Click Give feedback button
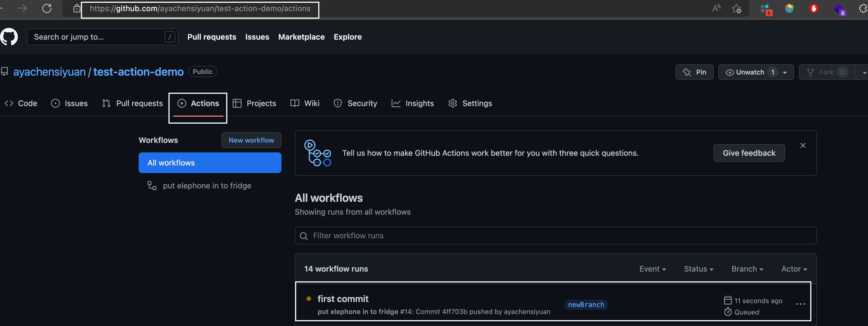 pos(749,153)
